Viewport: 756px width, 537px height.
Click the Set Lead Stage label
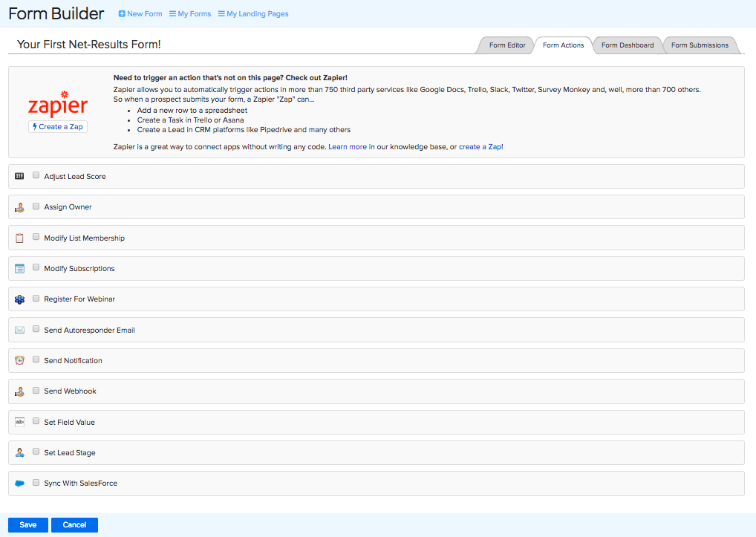tap(70, 452)
